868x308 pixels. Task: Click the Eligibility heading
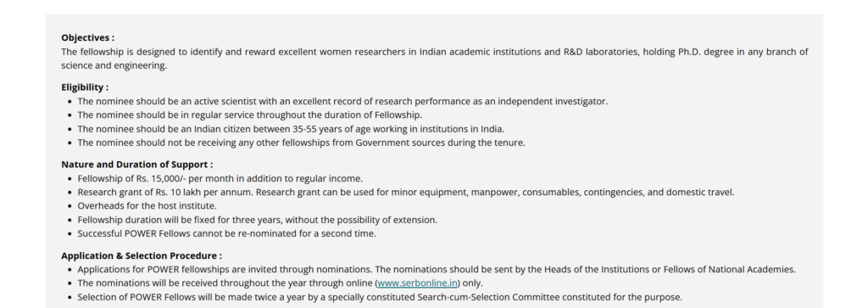click(x=85, y=87)
